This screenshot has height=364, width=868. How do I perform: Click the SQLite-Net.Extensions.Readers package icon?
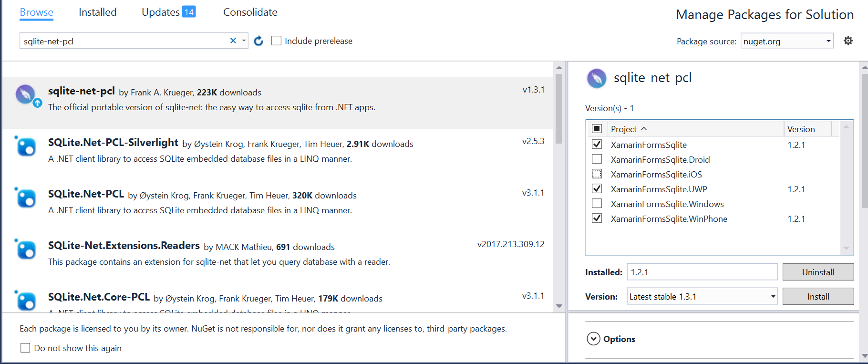[26, 249]
